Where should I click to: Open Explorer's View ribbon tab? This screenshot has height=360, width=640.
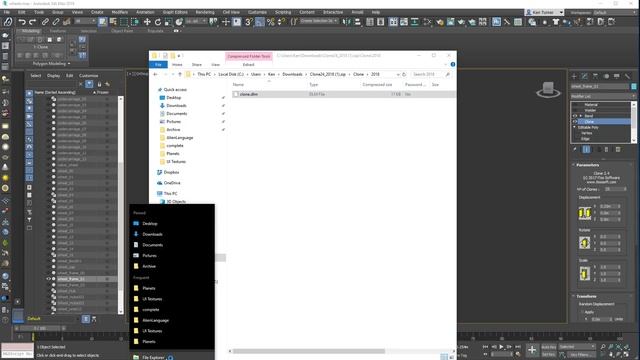click(x=216, y=64)
